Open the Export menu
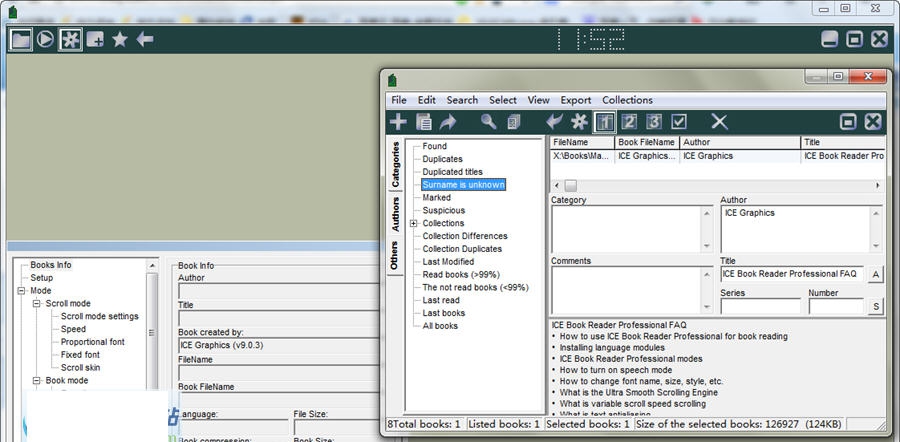Image resolution: width=900 pixels, height=442 pixels. coord(575,100)
